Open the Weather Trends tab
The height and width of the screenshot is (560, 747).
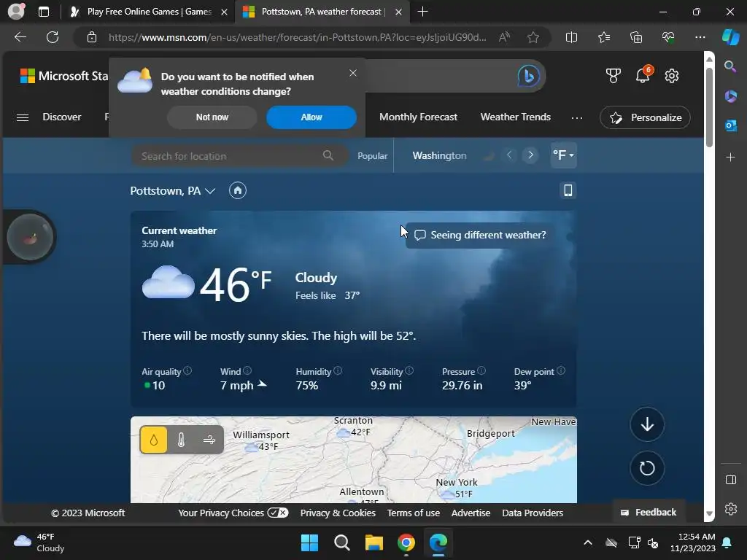(515, 117)
